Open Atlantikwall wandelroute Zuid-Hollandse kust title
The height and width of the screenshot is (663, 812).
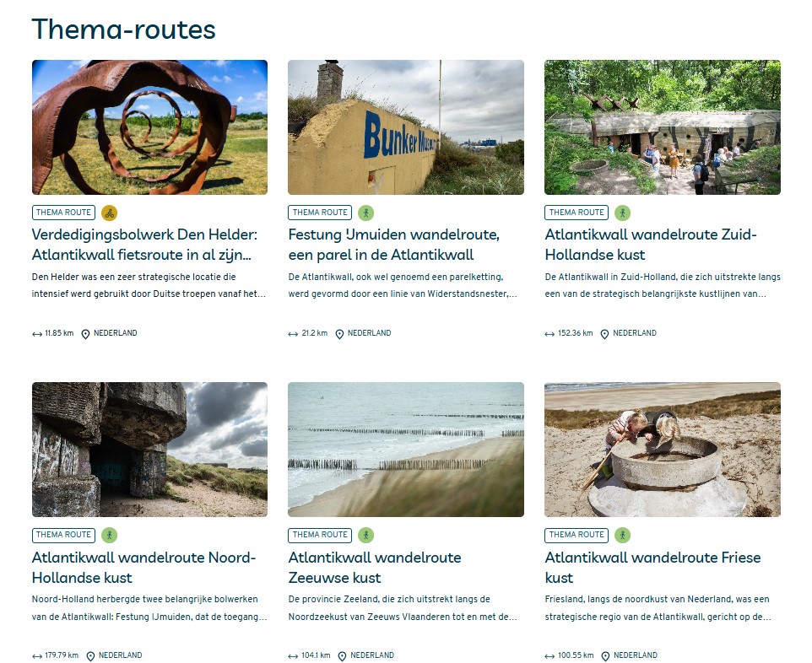651,245
